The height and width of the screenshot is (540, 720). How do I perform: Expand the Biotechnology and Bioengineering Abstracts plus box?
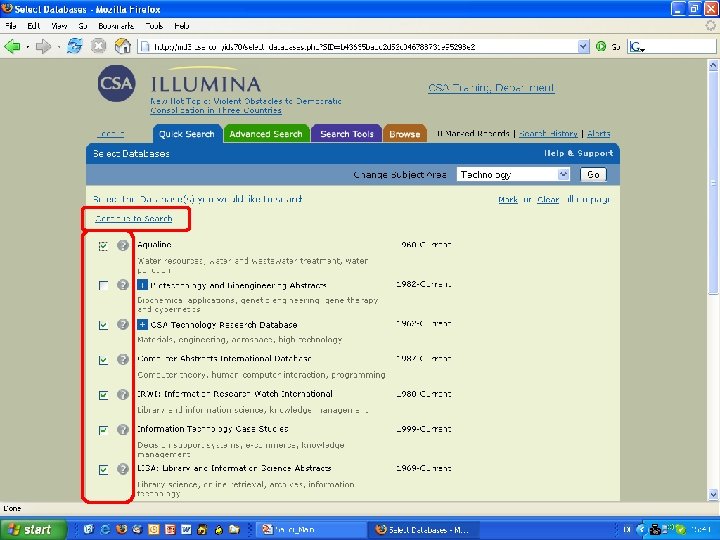coord(142,285)
